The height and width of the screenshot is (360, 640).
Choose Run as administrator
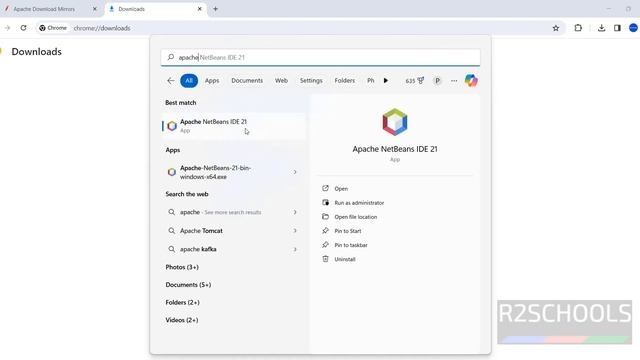click(x=359, y=203)
